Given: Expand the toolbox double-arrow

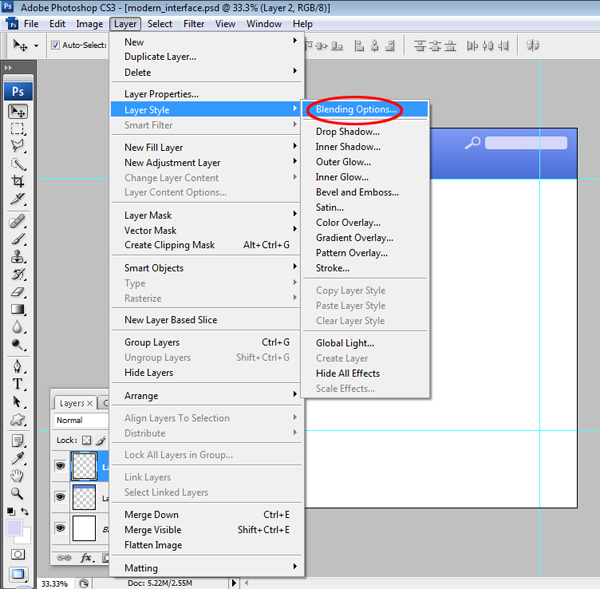Looking at the screenshot, I should click(x=8, y=67).
